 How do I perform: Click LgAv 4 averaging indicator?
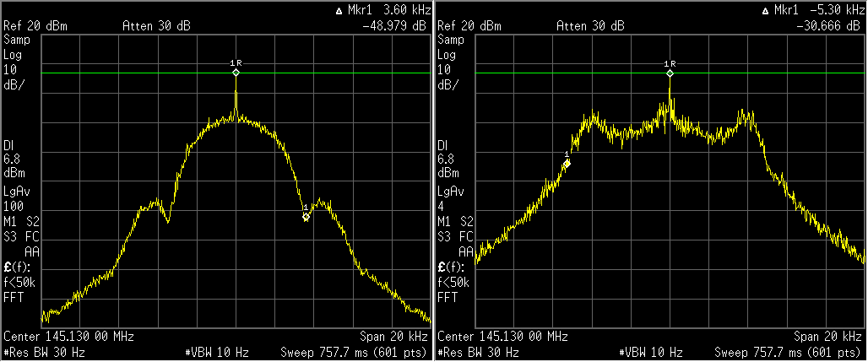(450, 199)
